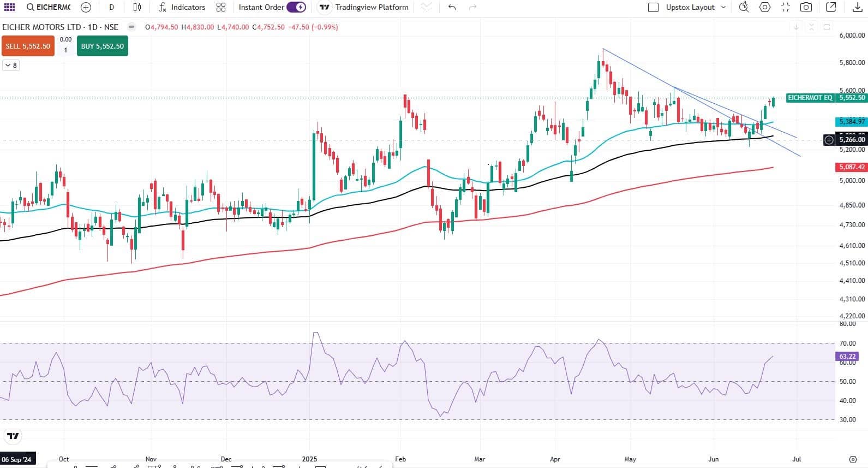Click the add symbol plus icon
Screen dimensions: 868x468
coord(86,7)
